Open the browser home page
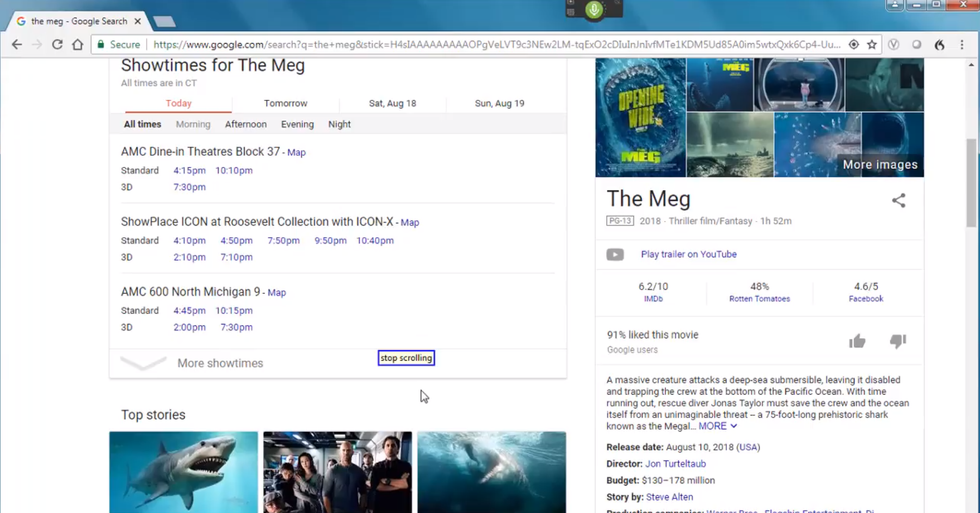The width and height of the screenshot is (980, 513). [78, 45]
